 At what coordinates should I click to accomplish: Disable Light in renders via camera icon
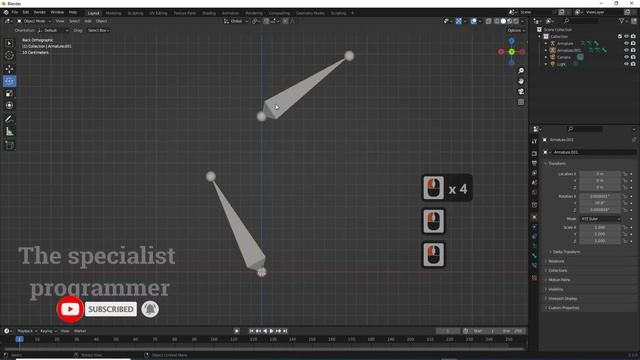tap(633, 64)
